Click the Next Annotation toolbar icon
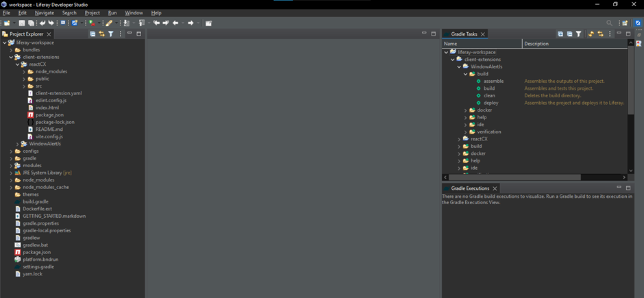This screenshot has height=298, width=644. [127, 23]
